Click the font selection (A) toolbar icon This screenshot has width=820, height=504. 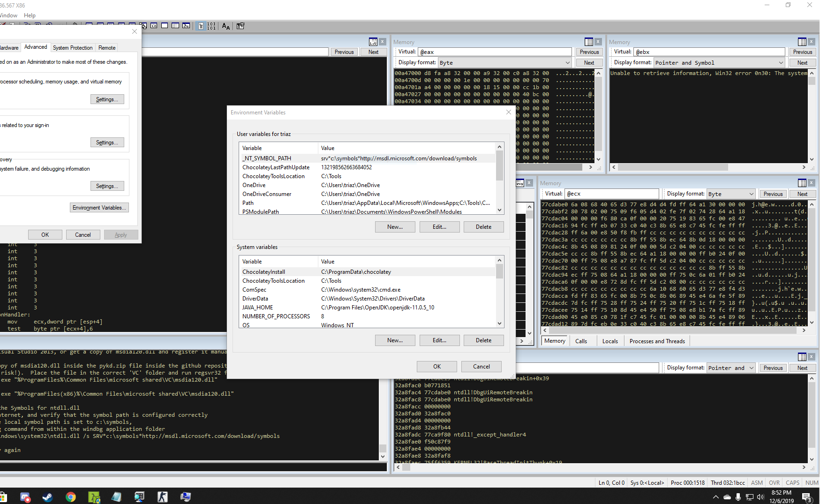pyautogui.click(x=226, y=26)
